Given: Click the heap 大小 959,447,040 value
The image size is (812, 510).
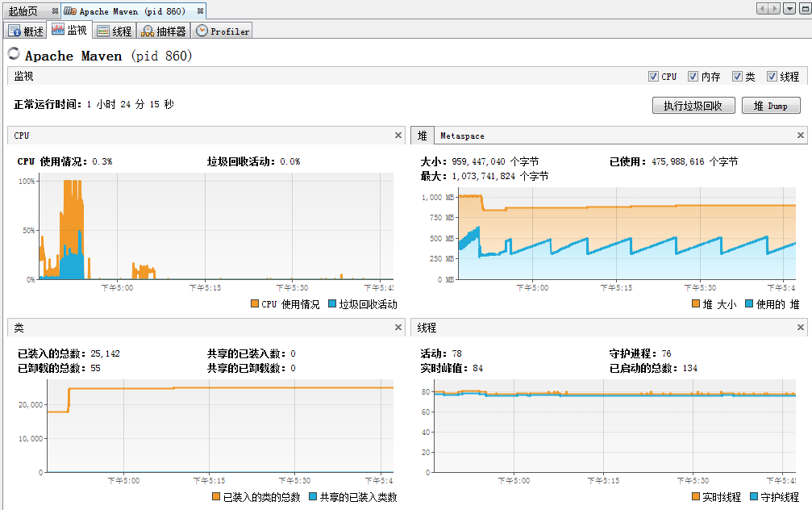Looking at the screenshot, I should point(495,161).
